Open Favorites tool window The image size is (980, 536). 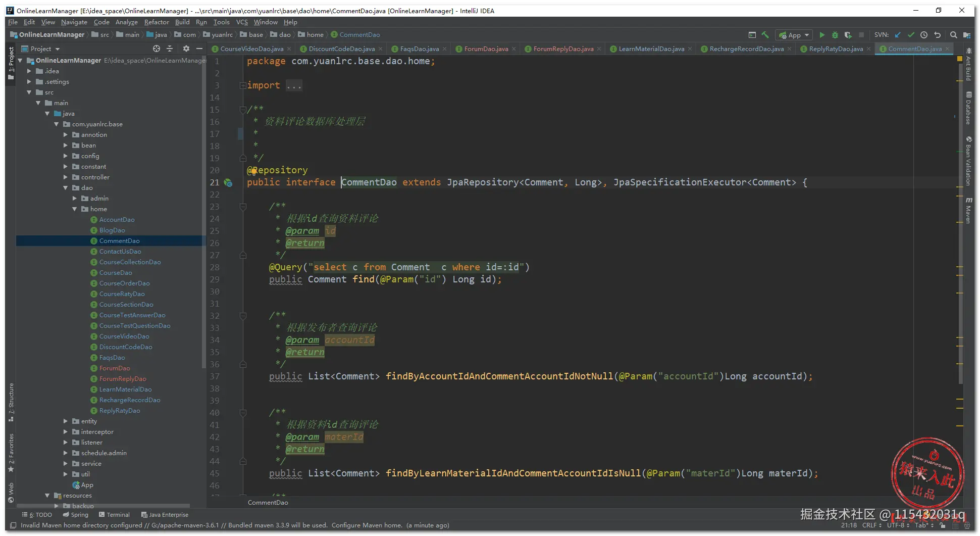coord(11,453)
